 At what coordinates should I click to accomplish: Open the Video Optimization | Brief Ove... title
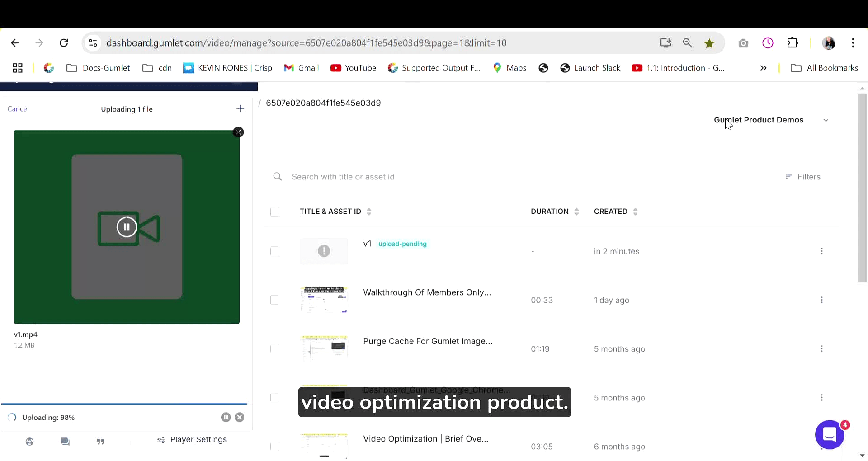(x=426, y=439)
